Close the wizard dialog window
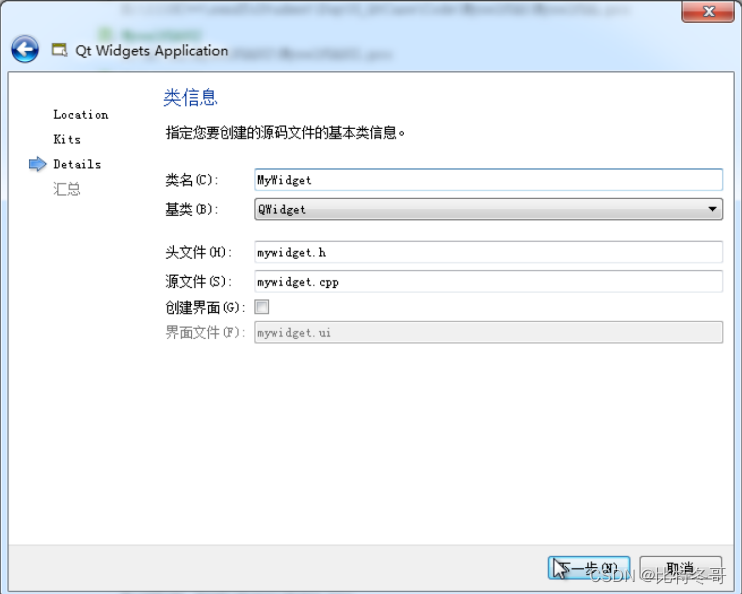The height and width of the screenshot is (594, 742). 707,11
